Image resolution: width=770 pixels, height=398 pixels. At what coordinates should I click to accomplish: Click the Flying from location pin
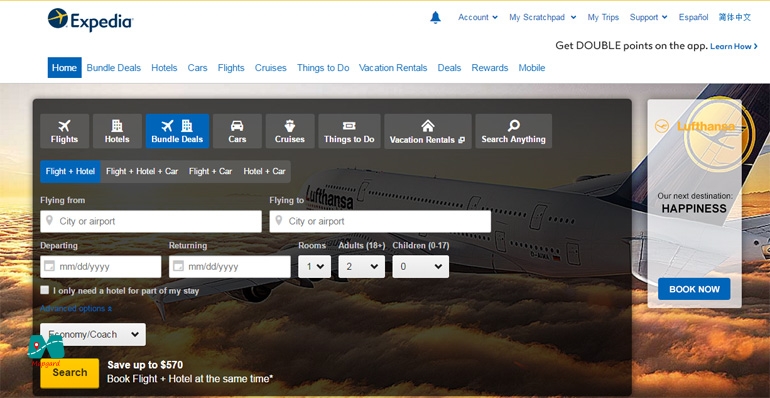click(x=49, y=220)
